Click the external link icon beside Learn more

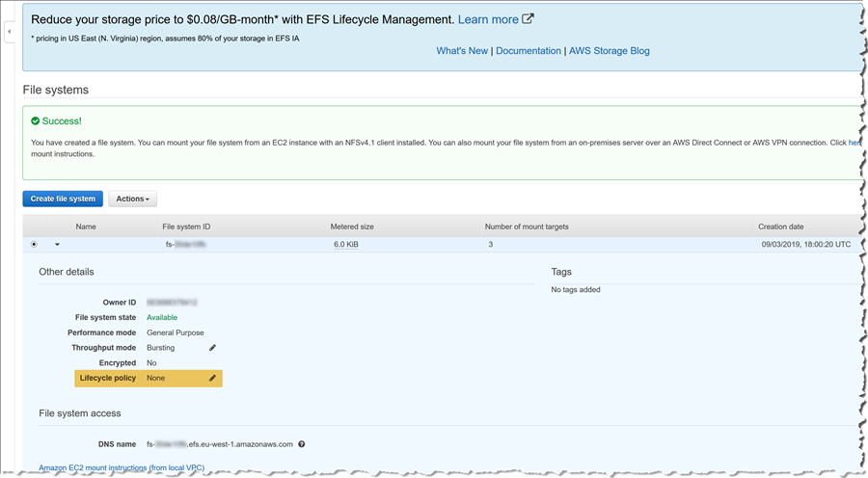pos(528,19)
